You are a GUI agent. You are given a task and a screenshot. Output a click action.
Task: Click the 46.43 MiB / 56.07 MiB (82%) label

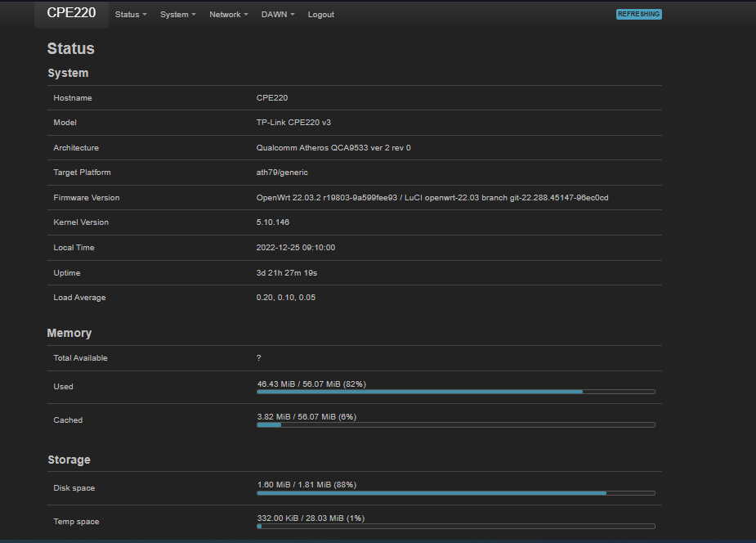click(311, 384)
